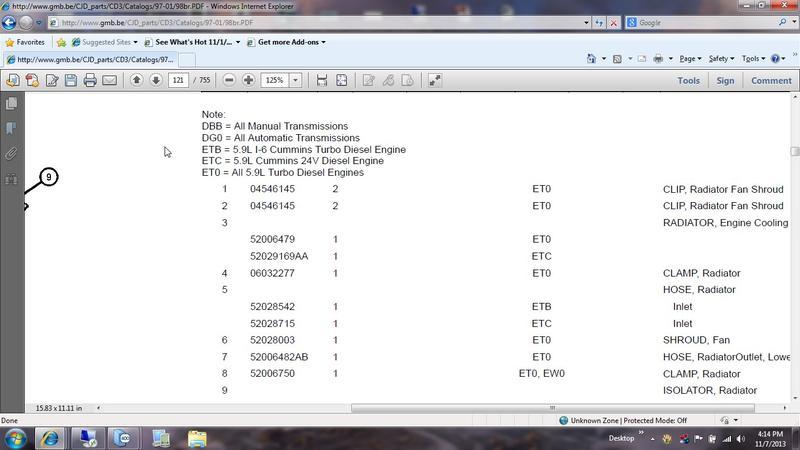
Task: Open the file explorer folder taskbar icon
Action: tap(197, 438)
